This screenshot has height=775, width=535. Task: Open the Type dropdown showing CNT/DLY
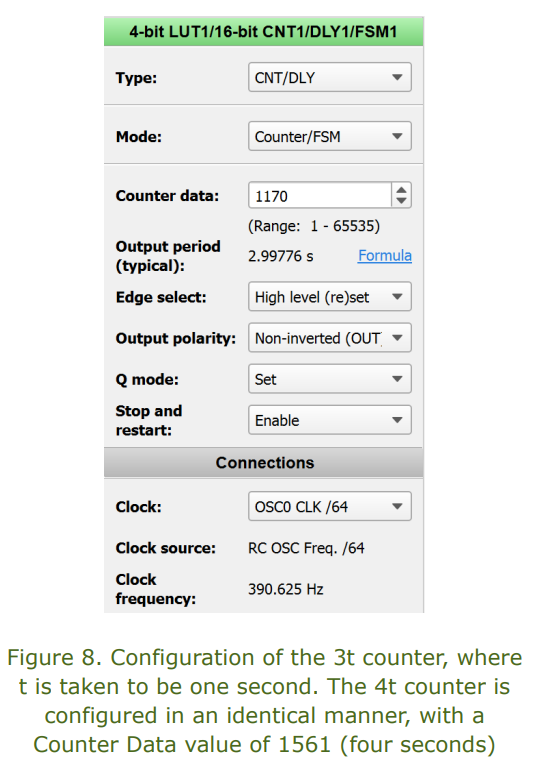[330, 77]
